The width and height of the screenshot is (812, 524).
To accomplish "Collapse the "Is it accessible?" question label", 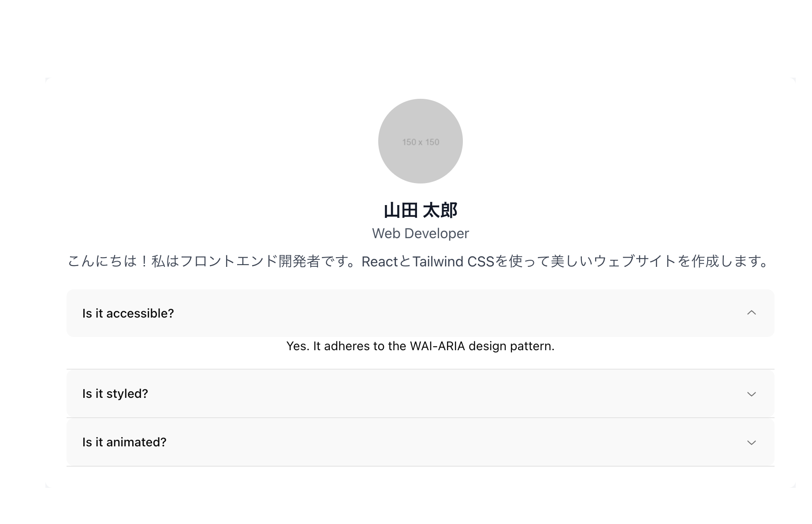I will [x=128, y=313].
